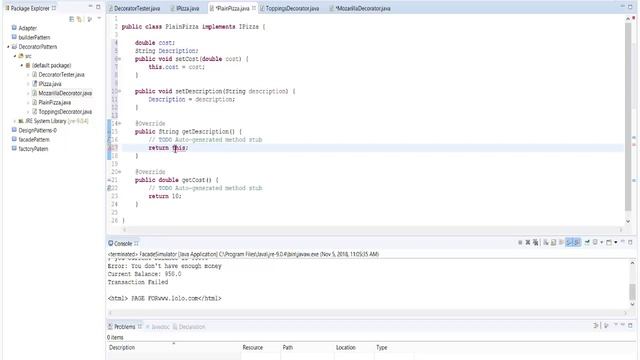Click the error marker on line 17
640x360 pixels.
[109, 148]
